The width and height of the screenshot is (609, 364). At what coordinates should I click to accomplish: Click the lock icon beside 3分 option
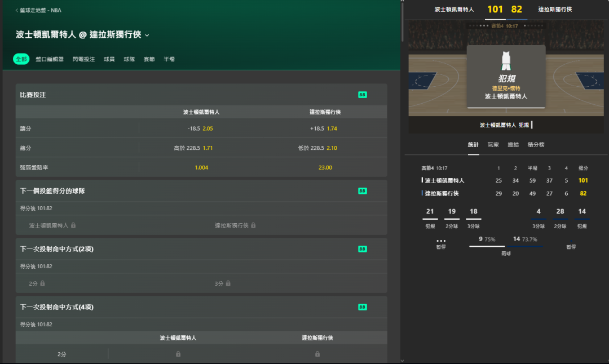(x=228, y=283)
